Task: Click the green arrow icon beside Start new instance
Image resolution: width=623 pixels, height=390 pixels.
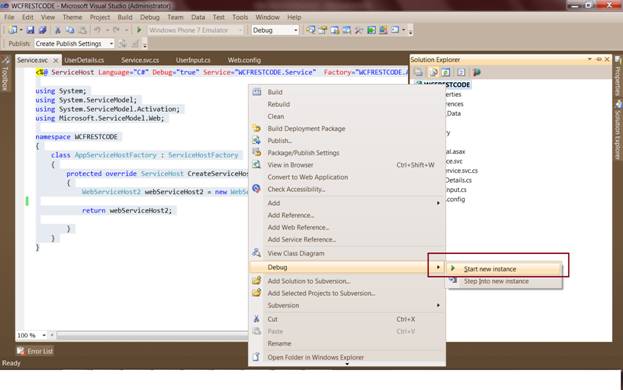Action: pyautogui.click(x=453, y=268)
